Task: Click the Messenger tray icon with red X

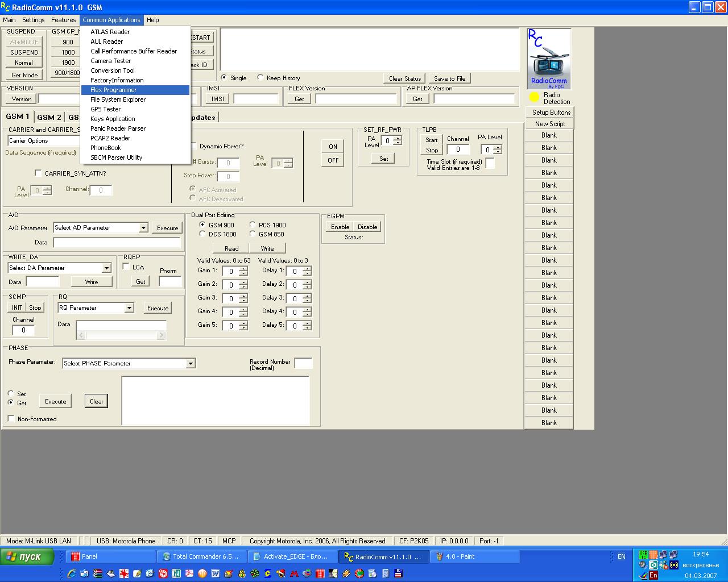Action: point(664,565)
